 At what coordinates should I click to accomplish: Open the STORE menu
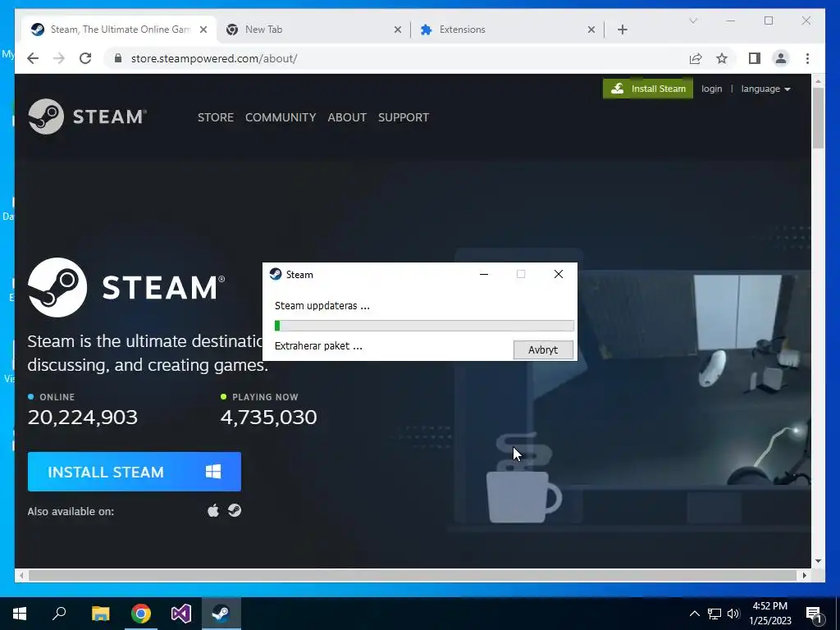tap(216, 117)
